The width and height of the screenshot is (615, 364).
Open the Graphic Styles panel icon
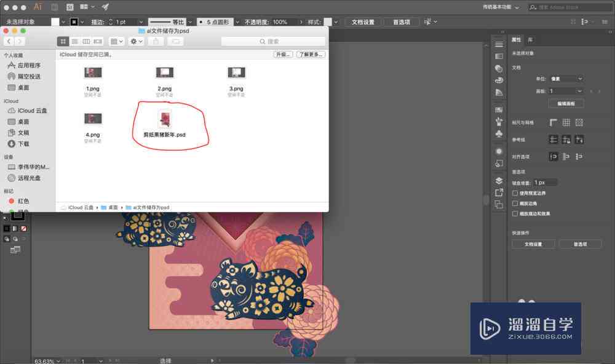pyautogui.click(x=499, y=163)
